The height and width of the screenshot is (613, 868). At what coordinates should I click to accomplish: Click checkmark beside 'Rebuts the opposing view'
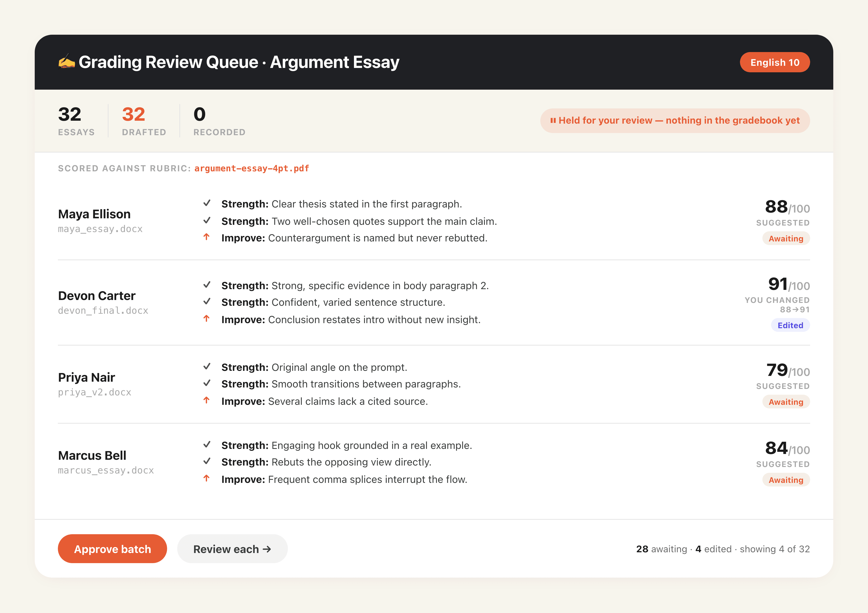(207, 461)
